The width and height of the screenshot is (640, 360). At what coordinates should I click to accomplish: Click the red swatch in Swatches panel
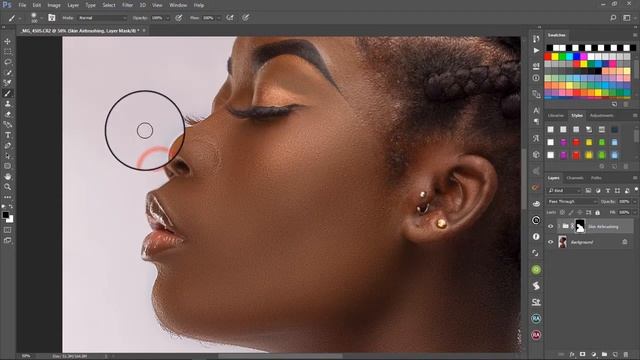tap(548, 56)
